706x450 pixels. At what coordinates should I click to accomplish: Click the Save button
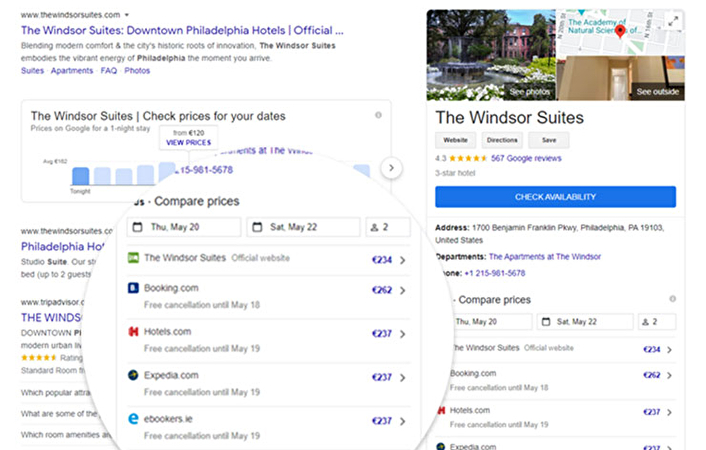[x=549, y=140]
